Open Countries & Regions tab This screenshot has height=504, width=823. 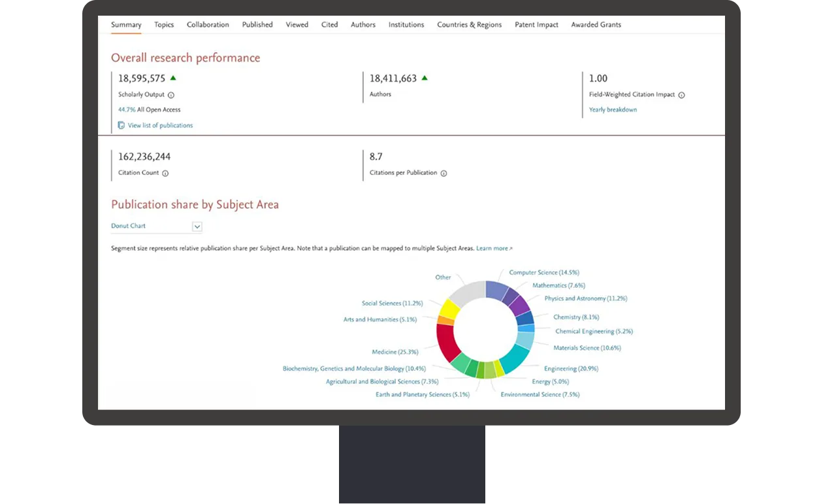pos(470,25)
